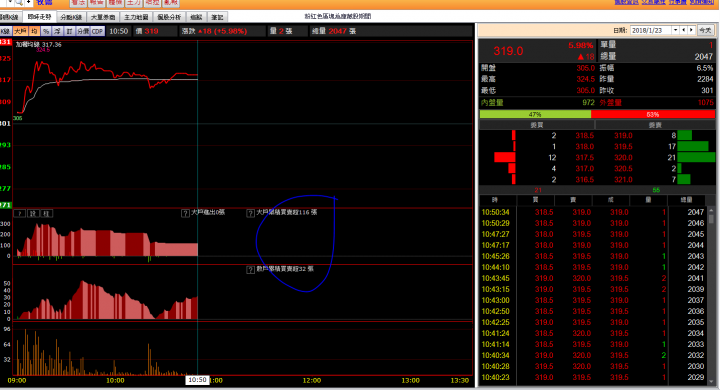
Task: Open help for 大戶進出 indicator
Action: click(185, 213)
